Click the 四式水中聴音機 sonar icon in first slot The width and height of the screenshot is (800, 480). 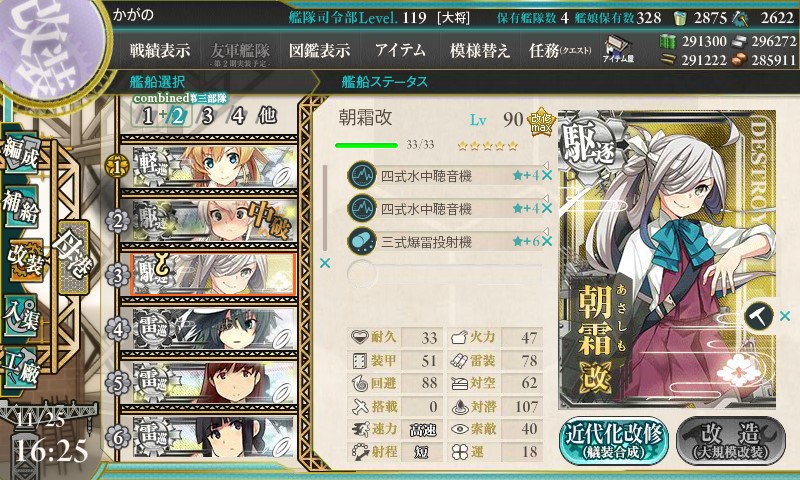(362, 175)
